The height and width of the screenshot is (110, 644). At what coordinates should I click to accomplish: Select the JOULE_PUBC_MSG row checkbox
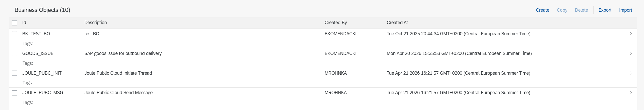tap(15, 93)
